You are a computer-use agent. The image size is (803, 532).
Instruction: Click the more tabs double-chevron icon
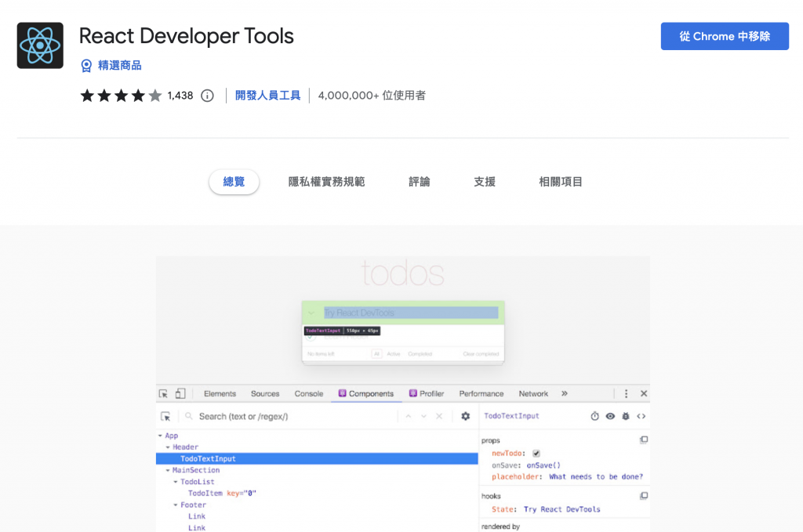pyautogui.click(x=565, y=393)
